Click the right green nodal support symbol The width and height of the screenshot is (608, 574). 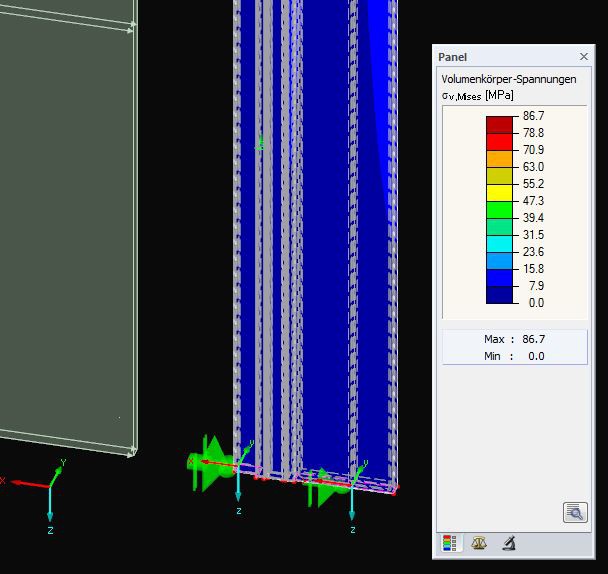[x=326, y=490]
